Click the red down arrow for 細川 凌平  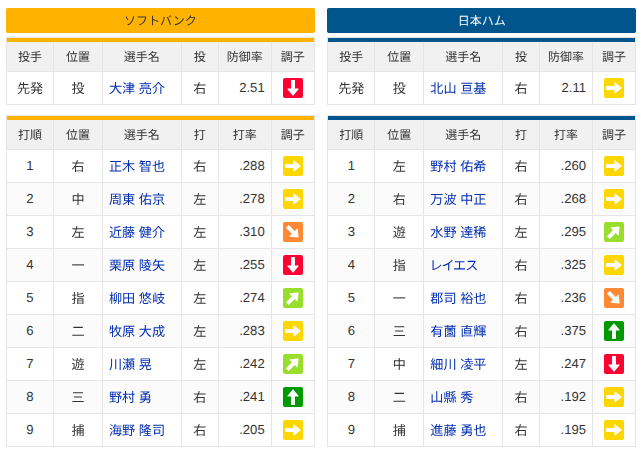pyautogui.click(x=614, y=364)
